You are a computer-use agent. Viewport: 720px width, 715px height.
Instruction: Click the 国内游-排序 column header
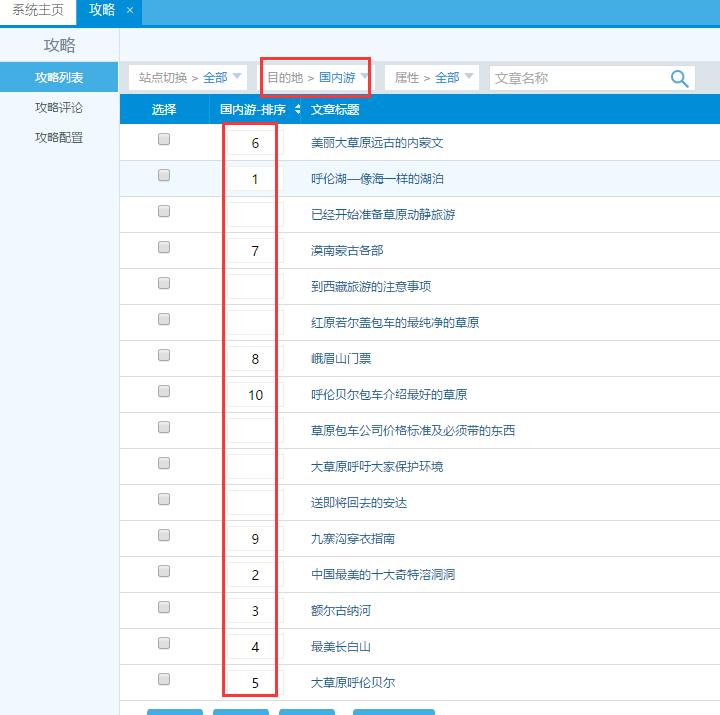click(x=253, y=109)
